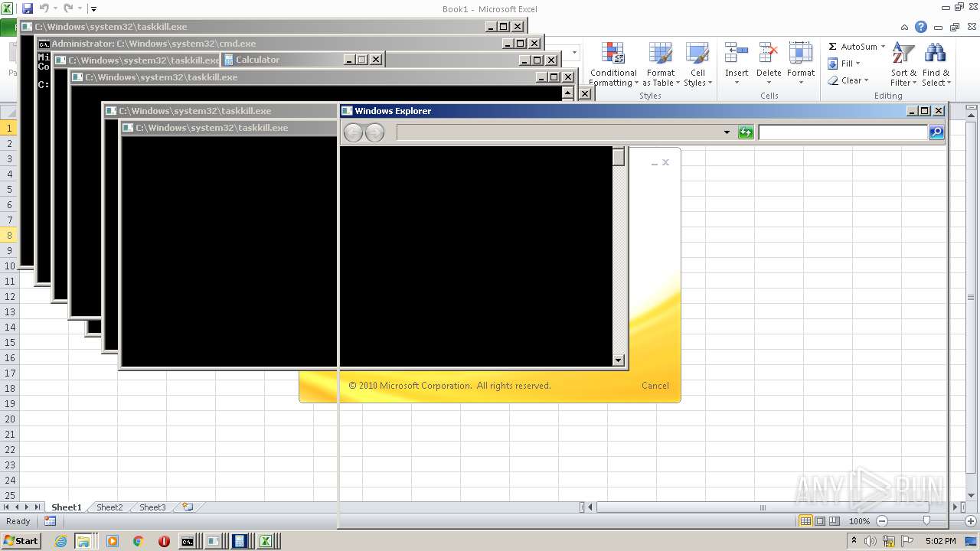Open Sort & Filter menu
The width and height of the screenshot is (980, 551).
click(x=903, y=64)
